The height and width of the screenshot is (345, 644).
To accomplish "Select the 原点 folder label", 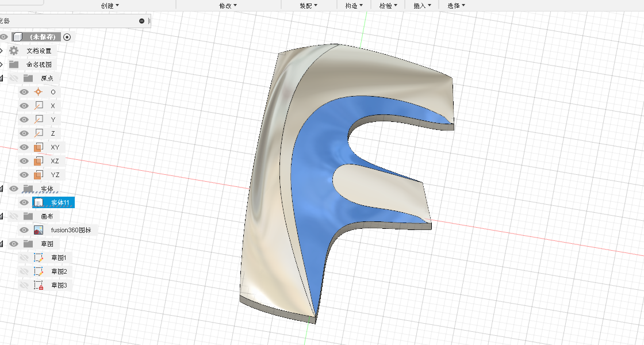I will (47, 78).
